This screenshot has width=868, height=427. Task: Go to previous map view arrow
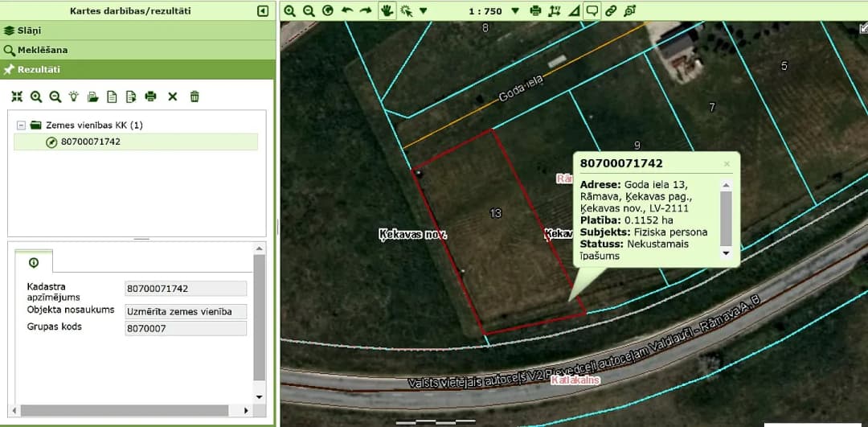347,10
